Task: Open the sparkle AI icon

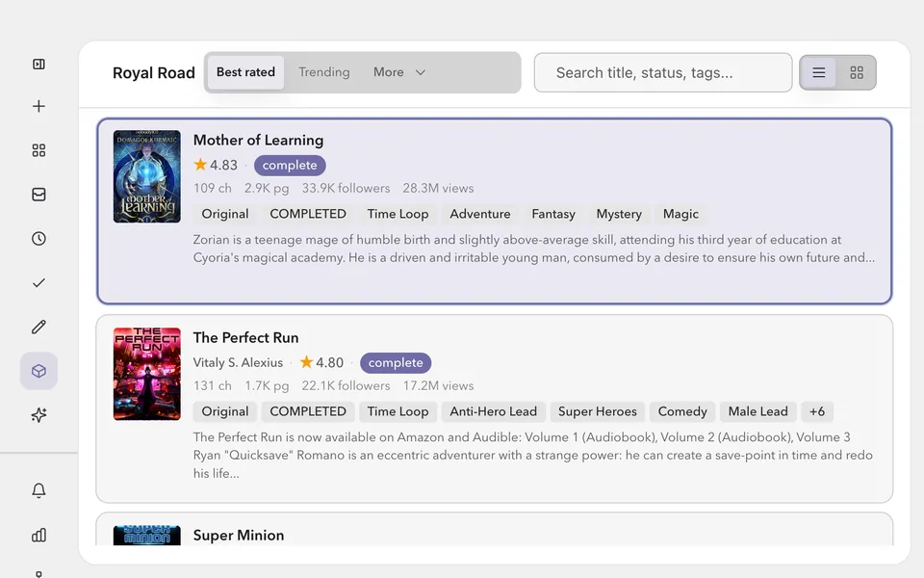Action: tap(38, 415)
